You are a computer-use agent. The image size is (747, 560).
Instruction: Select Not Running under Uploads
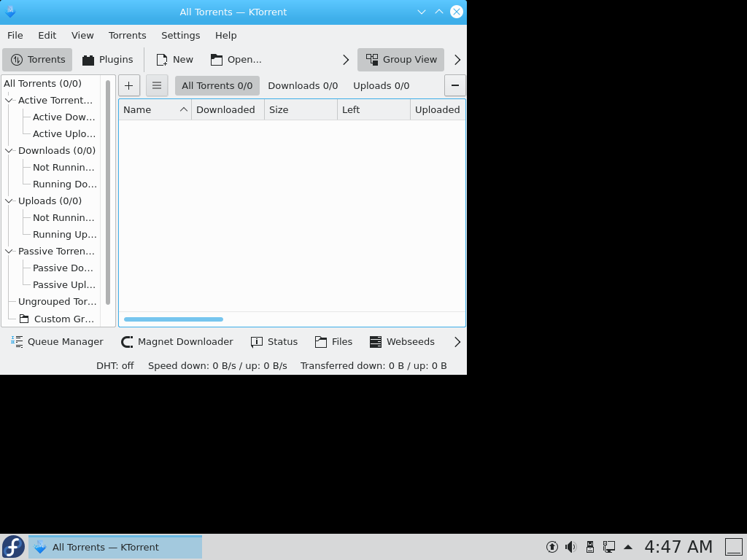(x=63, y=217)
